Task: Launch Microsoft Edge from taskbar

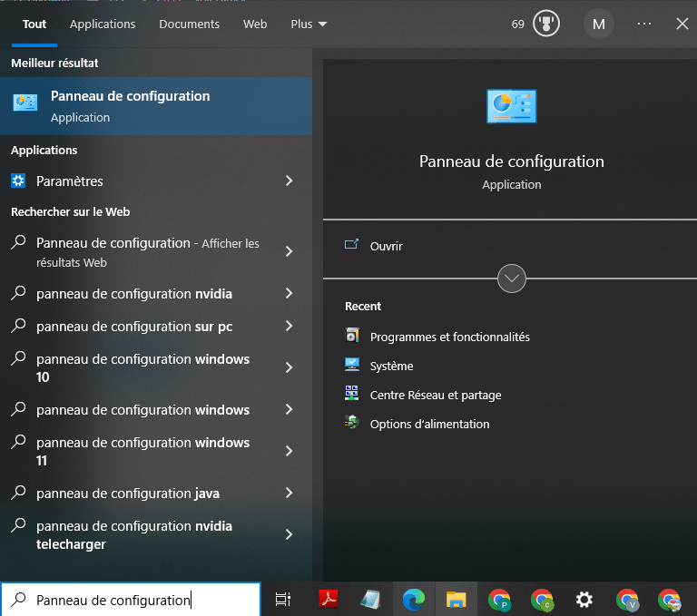Action: click(x=414, y=599)
